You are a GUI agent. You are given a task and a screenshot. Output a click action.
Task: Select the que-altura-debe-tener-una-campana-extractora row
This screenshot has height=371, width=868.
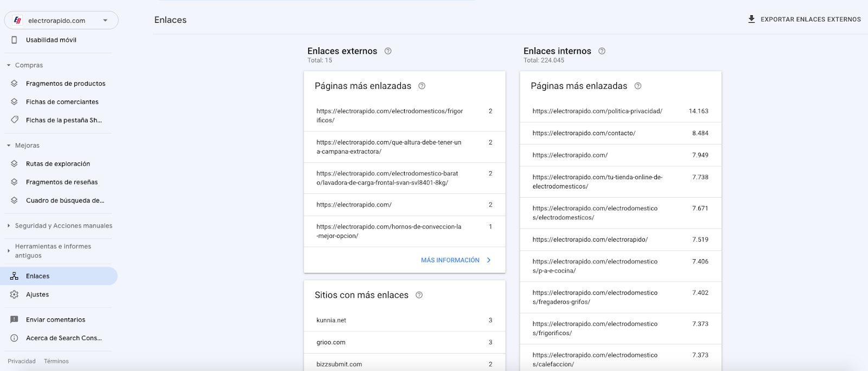tap(405, 147)
